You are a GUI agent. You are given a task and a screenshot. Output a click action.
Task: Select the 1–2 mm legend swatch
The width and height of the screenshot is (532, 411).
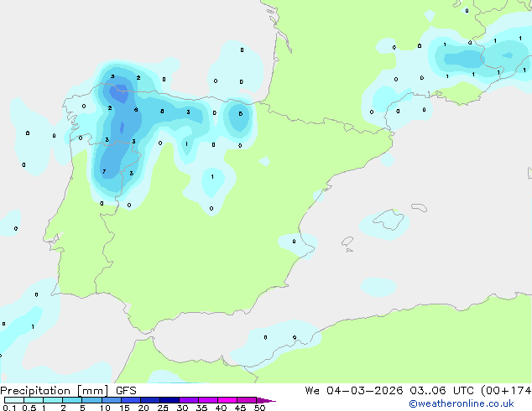point(53,400)
